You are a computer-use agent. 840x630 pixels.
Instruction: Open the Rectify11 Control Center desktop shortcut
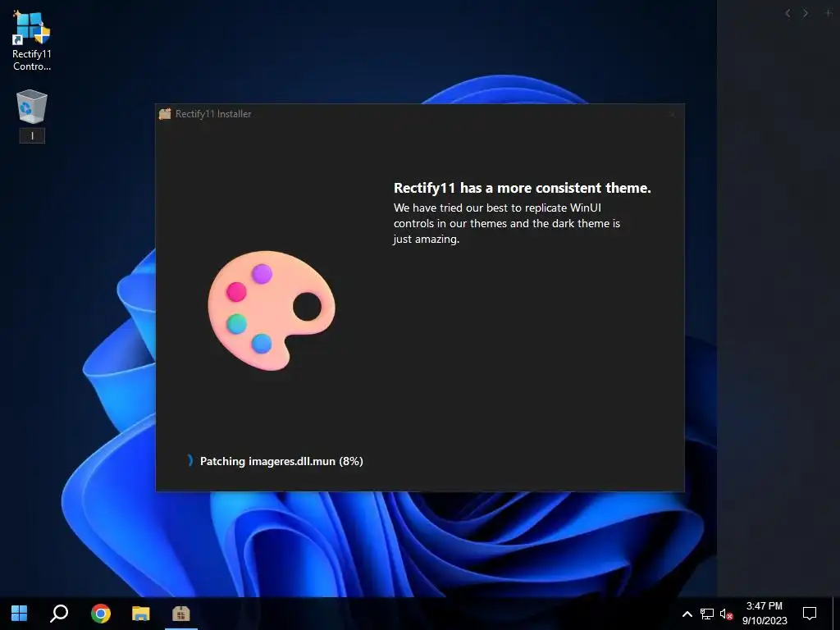(x=32, y=41)
